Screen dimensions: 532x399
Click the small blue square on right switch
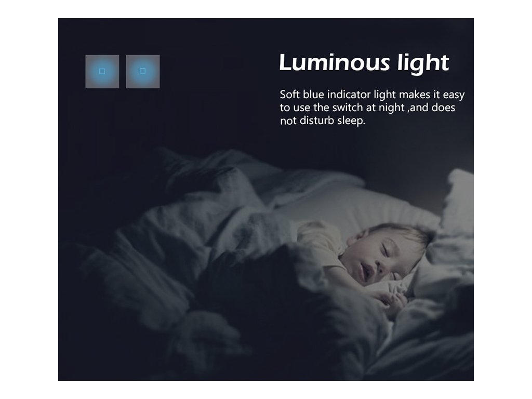142,71
